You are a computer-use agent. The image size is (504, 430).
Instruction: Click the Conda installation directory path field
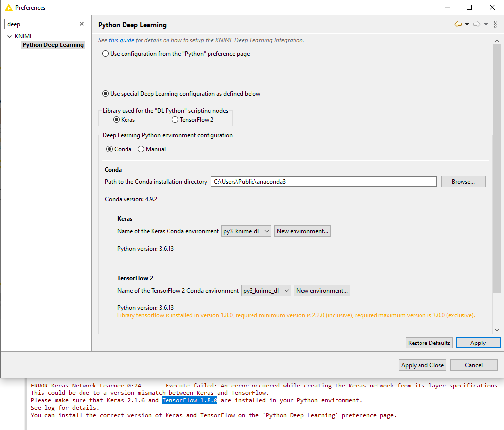coord(324,182)
